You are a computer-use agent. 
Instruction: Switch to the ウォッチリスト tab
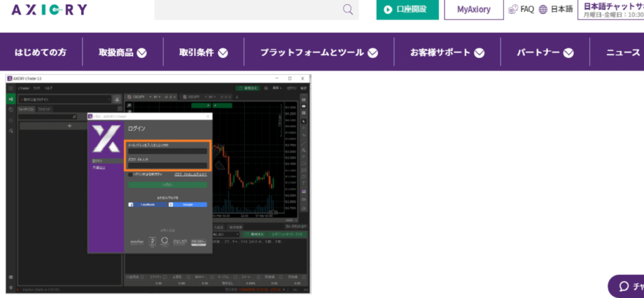(x=28, y=109)
